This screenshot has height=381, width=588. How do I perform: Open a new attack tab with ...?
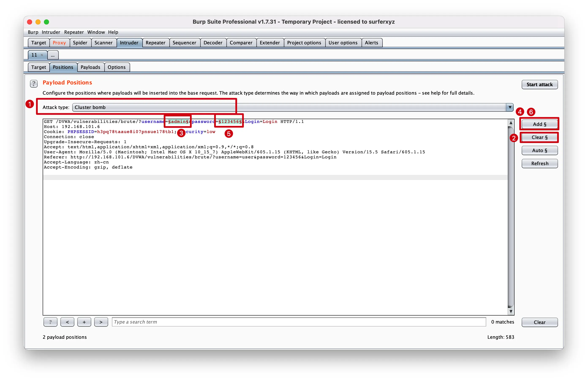(x=53, y=55)
